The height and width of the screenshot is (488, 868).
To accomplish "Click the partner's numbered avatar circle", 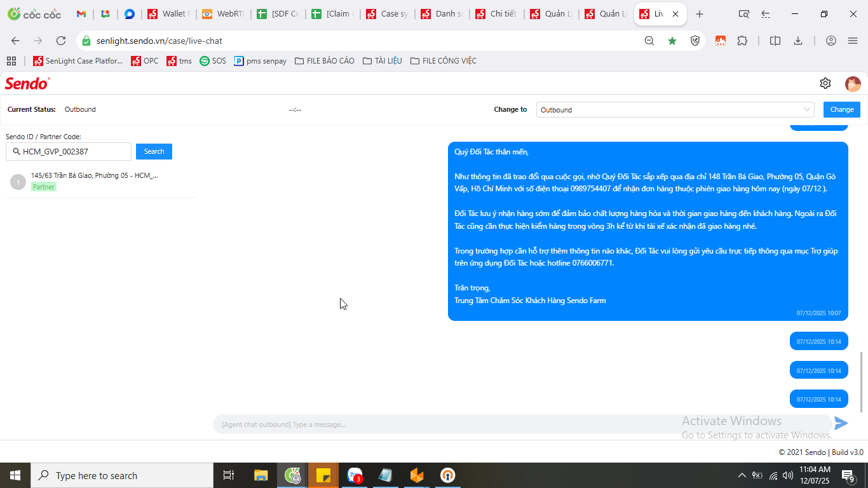I will [x=18, y=182].
